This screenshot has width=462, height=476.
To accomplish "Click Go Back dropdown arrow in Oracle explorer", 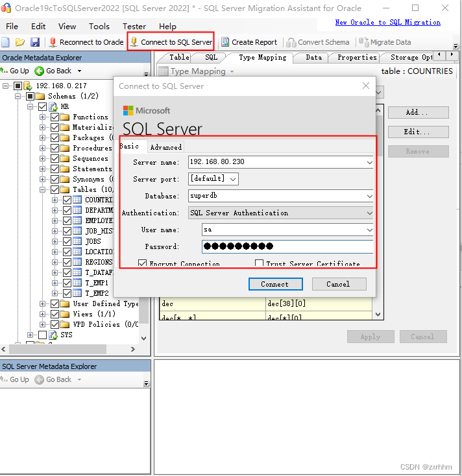I will 80,71.
